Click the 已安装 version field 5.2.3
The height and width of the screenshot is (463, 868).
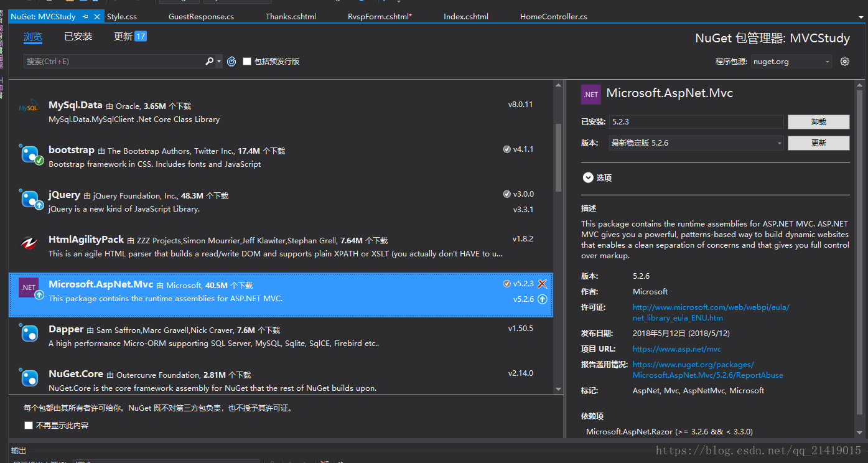coord(696,122)
